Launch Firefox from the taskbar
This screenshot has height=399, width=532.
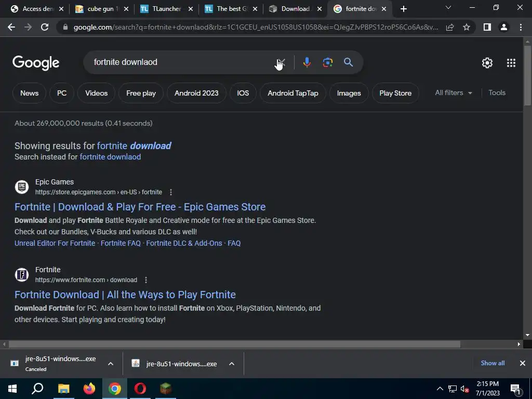(x=89, y=389)
